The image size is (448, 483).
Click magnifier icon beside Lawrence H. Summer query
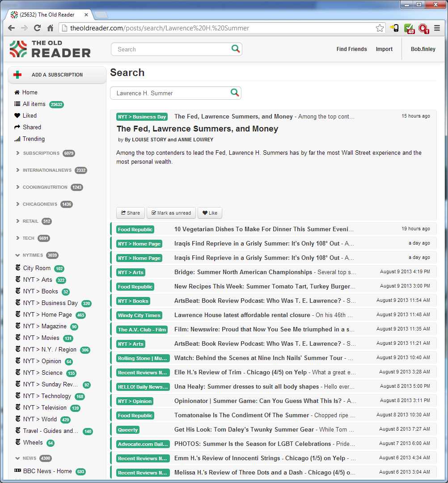235,93
